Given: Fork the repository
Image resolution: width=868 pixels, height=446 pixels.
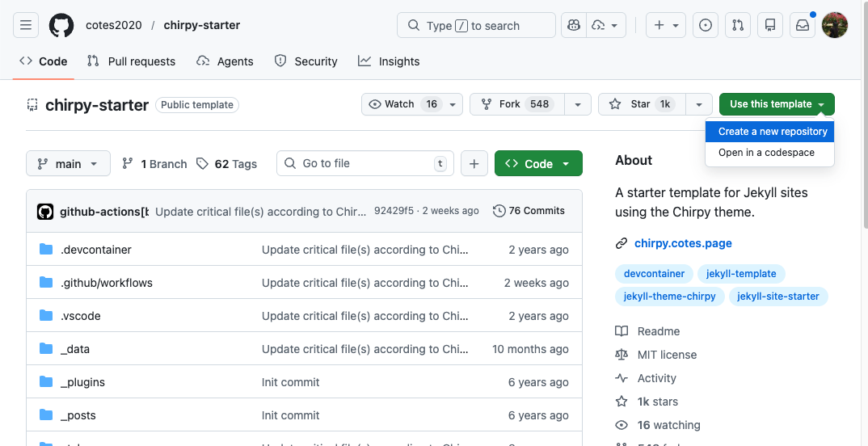Looking at the screenshot, I should [x=517, y=104].
